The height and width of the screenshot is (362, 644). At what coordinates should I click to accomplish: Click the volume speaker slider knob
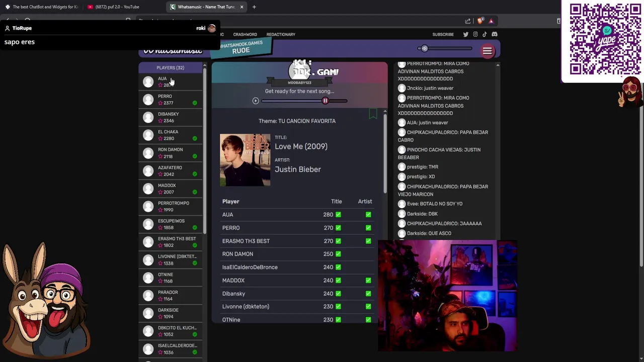click(425, 49)
